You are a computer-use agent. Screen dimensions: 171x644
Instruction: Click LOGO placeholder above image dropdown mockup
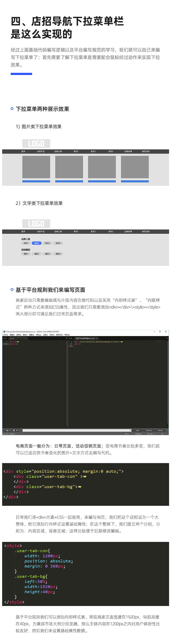pyautogui.click(x=36, y=144)
